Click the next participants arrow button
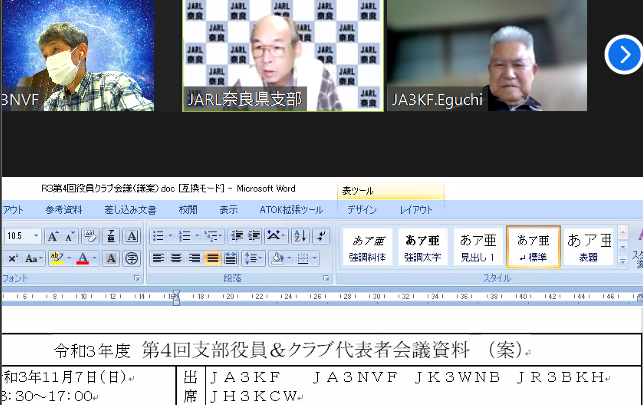 pyautogui.click(x=623, y=55)
